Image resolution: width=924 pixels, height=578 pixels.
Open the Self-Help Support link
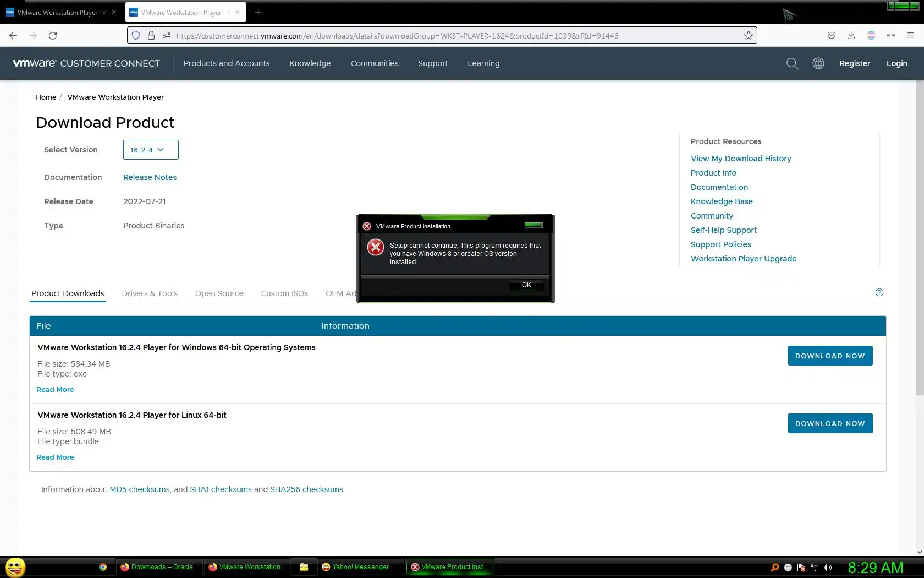tap(724, 230)
